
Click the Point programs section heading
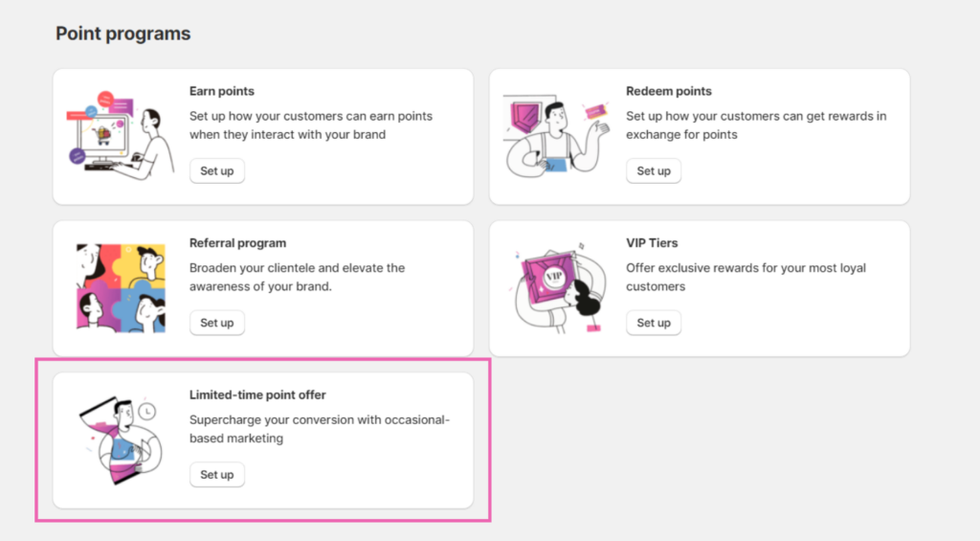[122, 34]
